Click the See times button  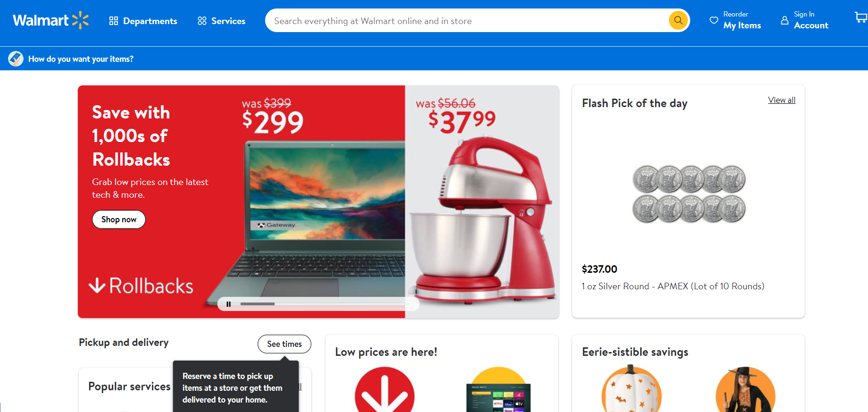(284, 344)
